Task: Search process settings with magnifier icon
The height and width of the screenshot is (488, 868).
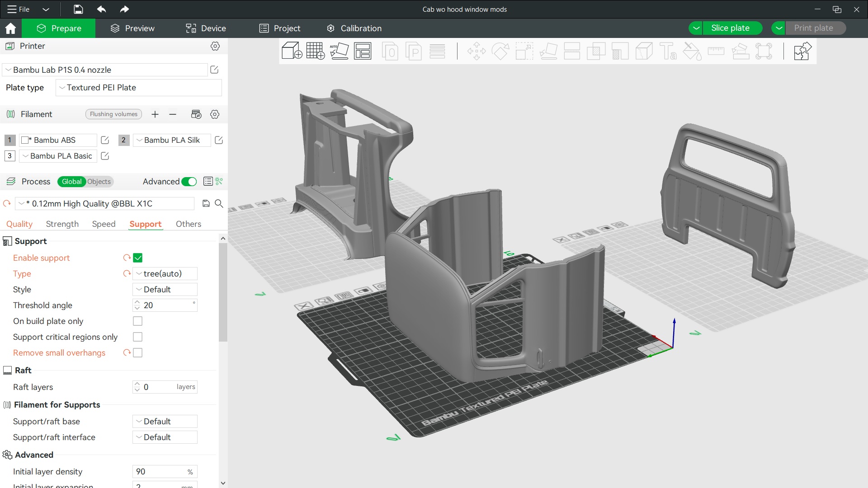Action: click(x=219, y=203)
